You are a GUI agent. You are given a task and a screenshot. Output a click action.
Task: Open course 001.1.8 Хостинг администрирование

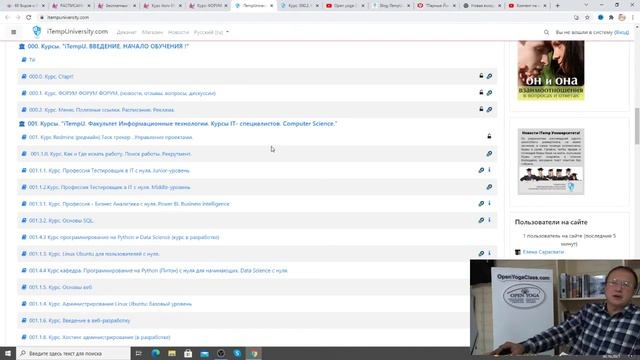point(100,338)
